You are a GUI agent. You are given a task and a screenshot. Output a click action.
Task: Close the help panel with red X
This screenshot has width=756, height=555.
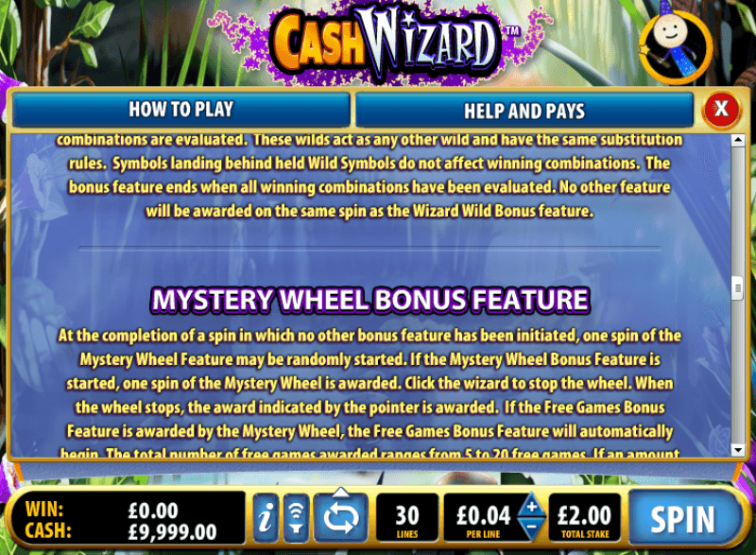click(721, 110)
